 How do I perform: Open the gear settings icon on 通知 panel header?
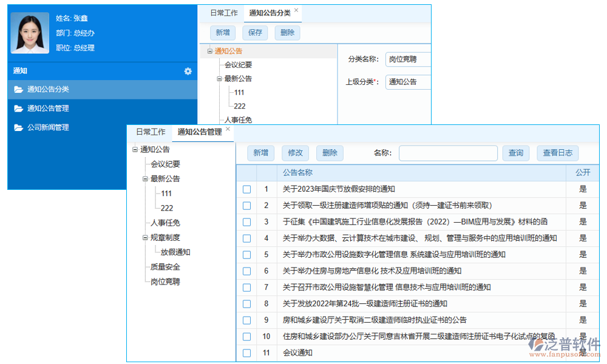pyautogui.click(x=189, y=70)
